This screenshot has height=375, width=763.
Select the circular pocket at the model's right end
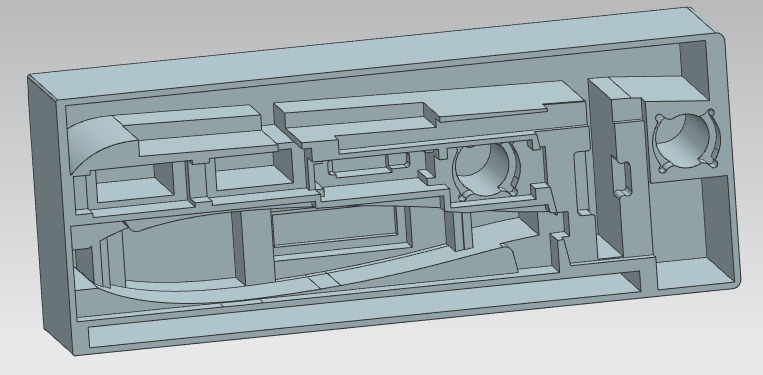coord(686,142)
